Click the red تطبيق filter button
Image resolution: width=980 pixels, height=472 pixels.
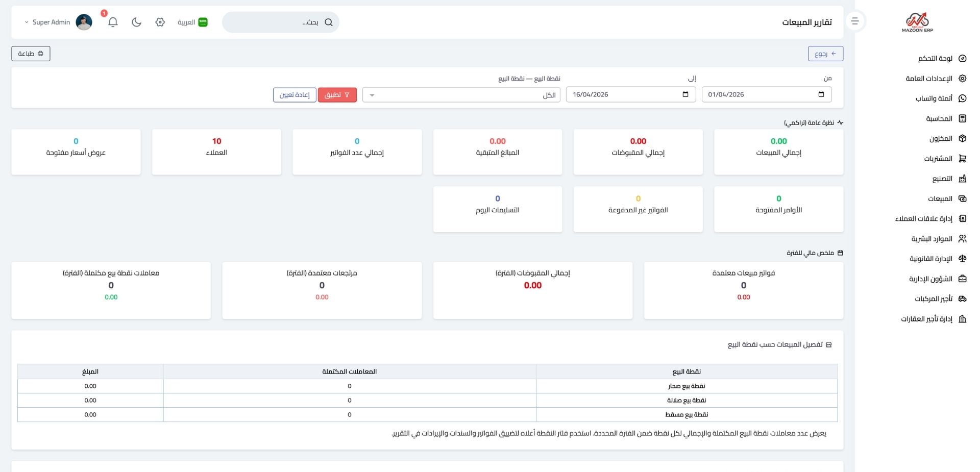point(337,95)
